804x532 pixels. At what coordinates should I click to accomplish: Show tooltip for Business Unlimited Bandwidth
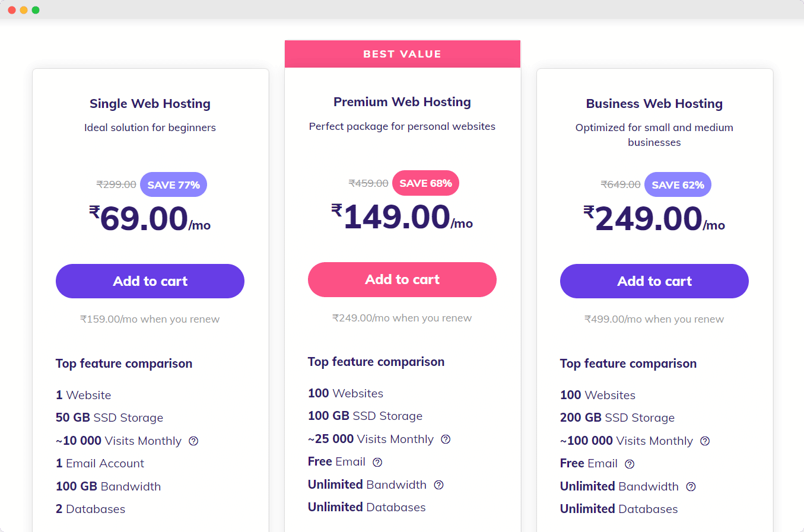[691, 487]
